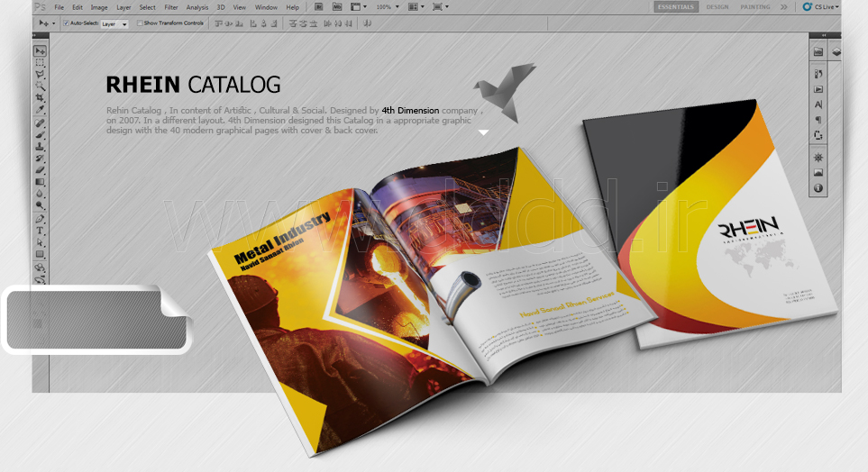Open the View Extras dropdown
The width and height of the screenshot is (868, 472).
click(x=358, y=7)
